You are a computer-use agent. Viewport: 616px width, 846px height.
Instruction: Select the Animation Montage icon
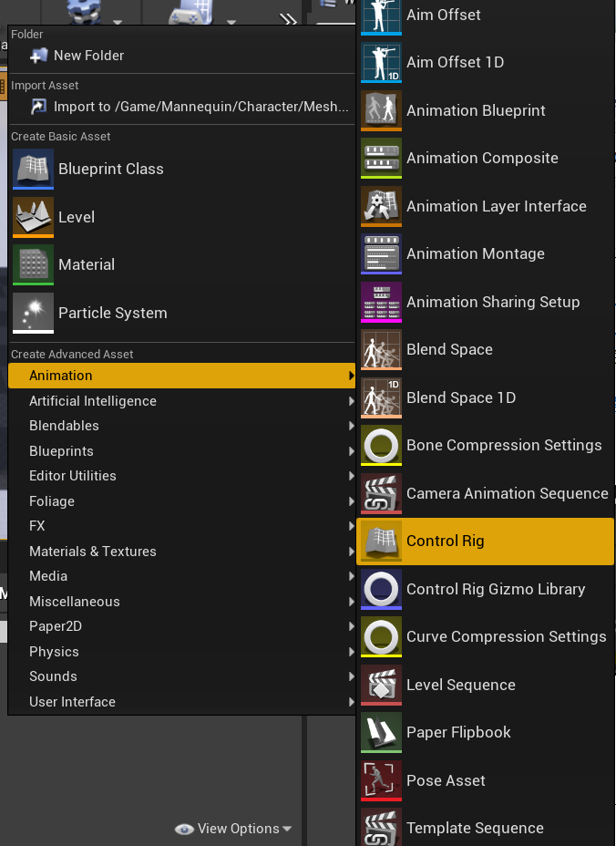(381, 253)
